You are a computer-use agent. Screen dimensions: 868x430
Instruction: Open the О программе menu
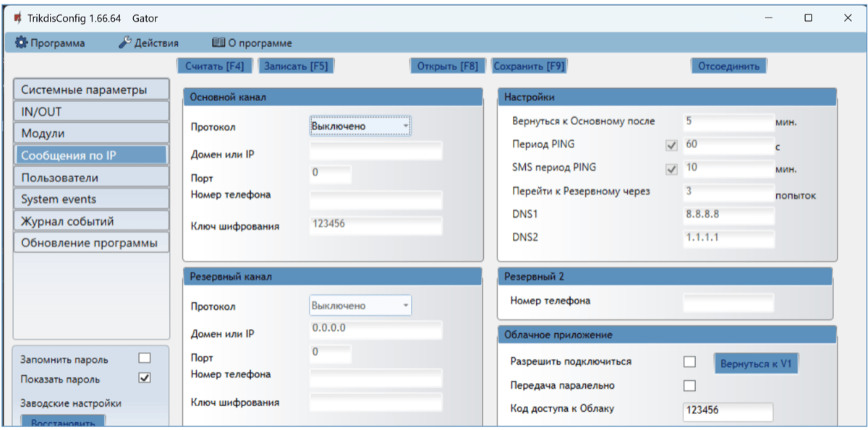click(x=252, y=43)
